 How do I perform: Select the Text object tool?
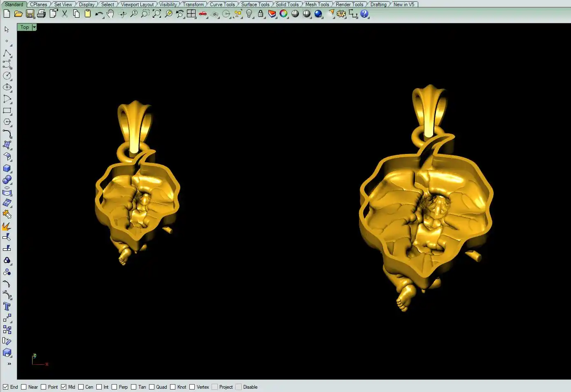(7, 306)
